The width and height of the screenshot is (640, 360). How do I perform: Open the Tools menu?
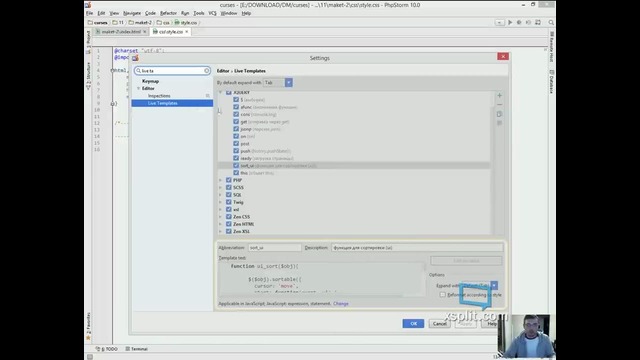click(198, 13)
